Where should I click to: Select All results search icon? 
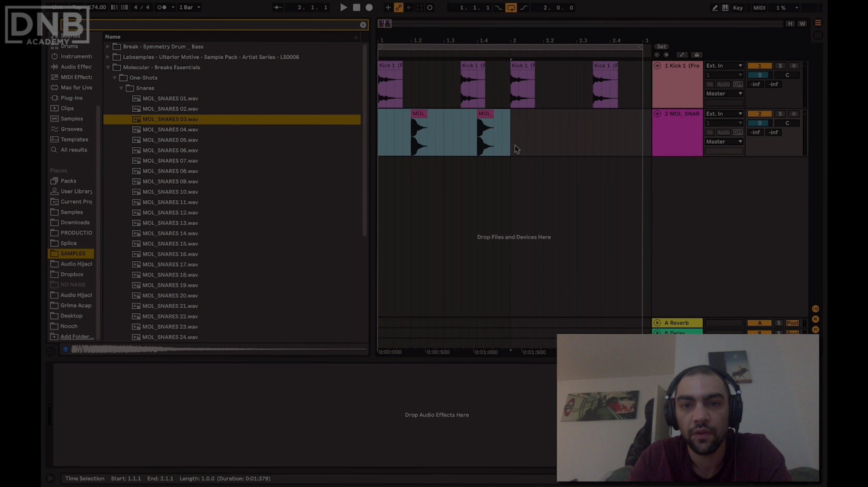(x=54, y=150)
